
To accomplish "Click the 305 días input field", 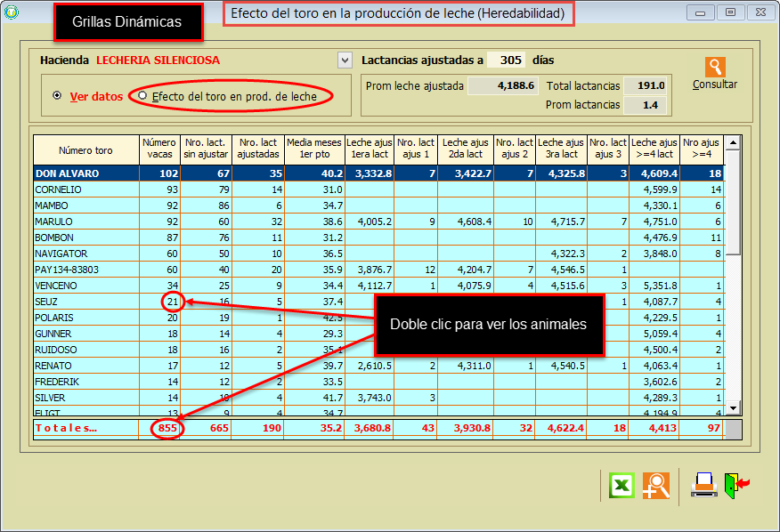I will pyautogui.click(x=506, y=60).
